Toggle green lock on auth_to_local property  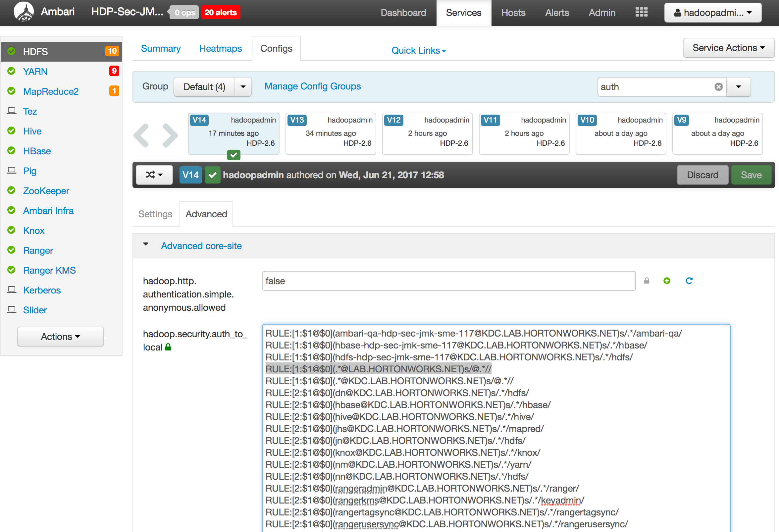coord(168,347)
